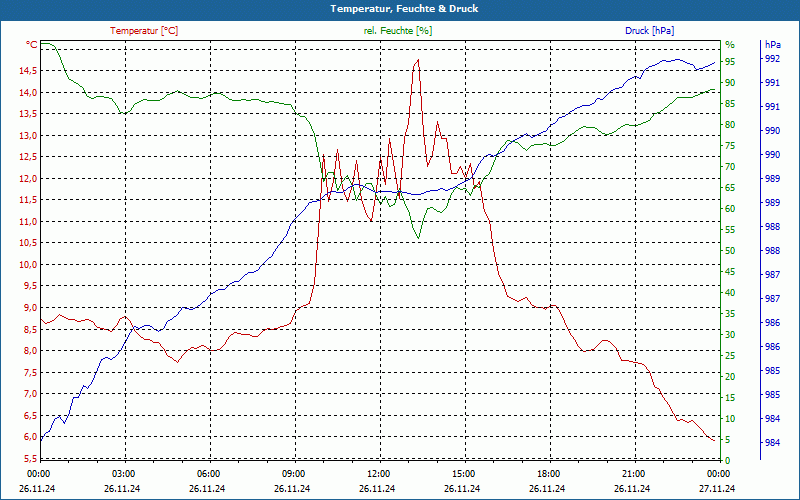Click the "13,0" temperature axis value
The height and width of the screenshot is (500, 800).
pyautogui.click(x=28, y=136)
